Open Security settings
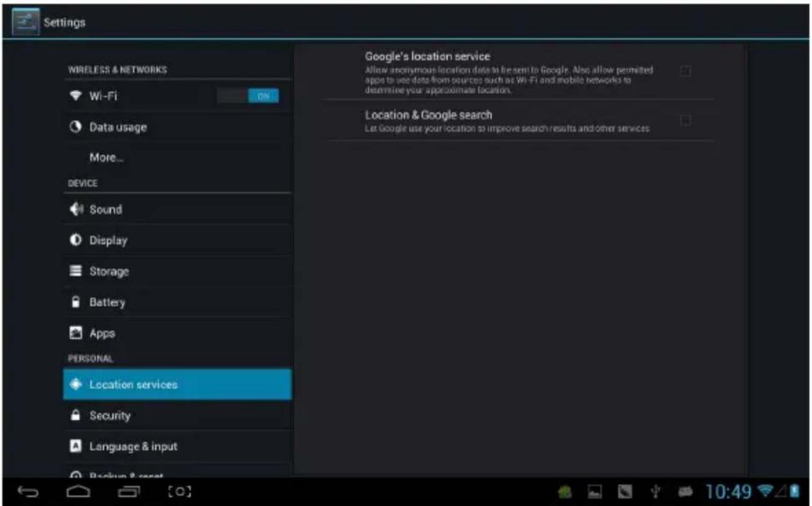The image size is (812, 506). (x=178, y=415)
